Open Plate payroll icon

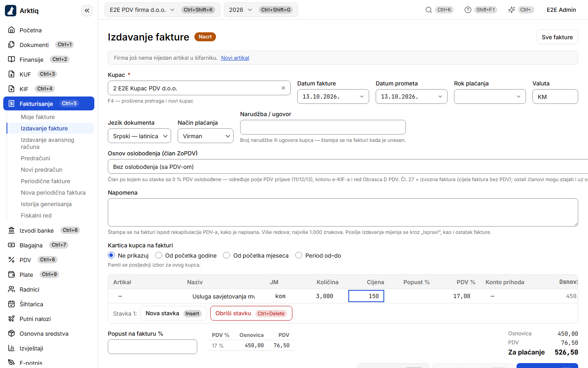(x=11, y=274)
